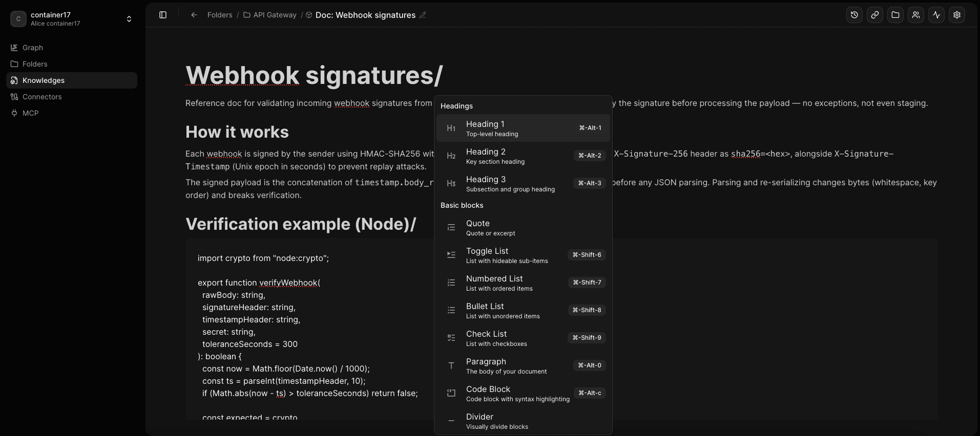Click the 'Headings' section label
This screenshot has height=436, width=980.
pos(456,106)
